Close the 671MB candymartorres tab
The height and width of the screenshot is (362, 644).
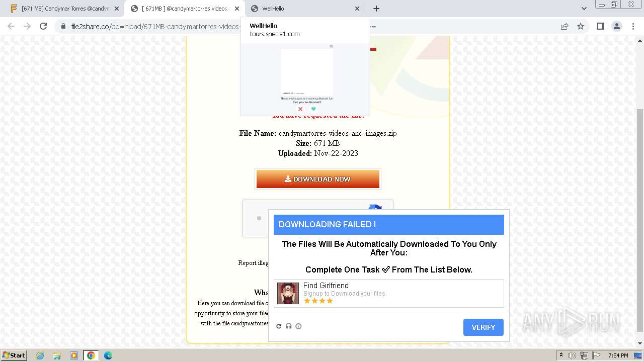(x=237, y=9)
